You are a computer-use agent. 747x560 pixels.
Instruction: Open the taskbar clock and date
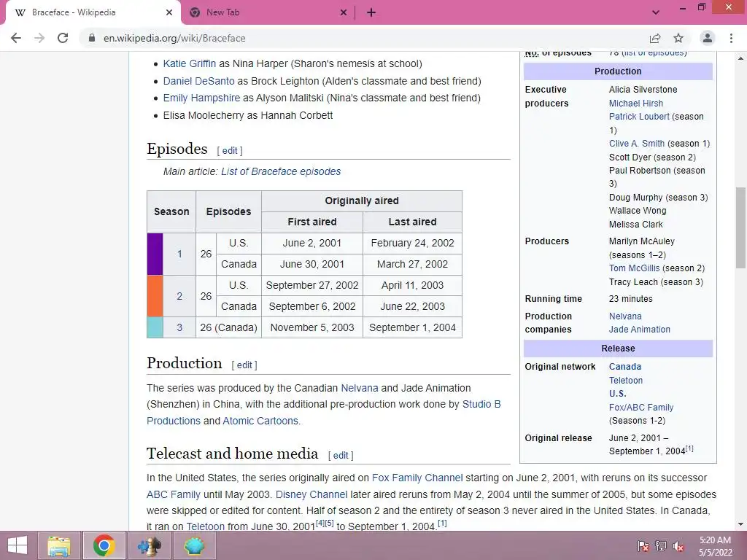[x=715, y=546]
